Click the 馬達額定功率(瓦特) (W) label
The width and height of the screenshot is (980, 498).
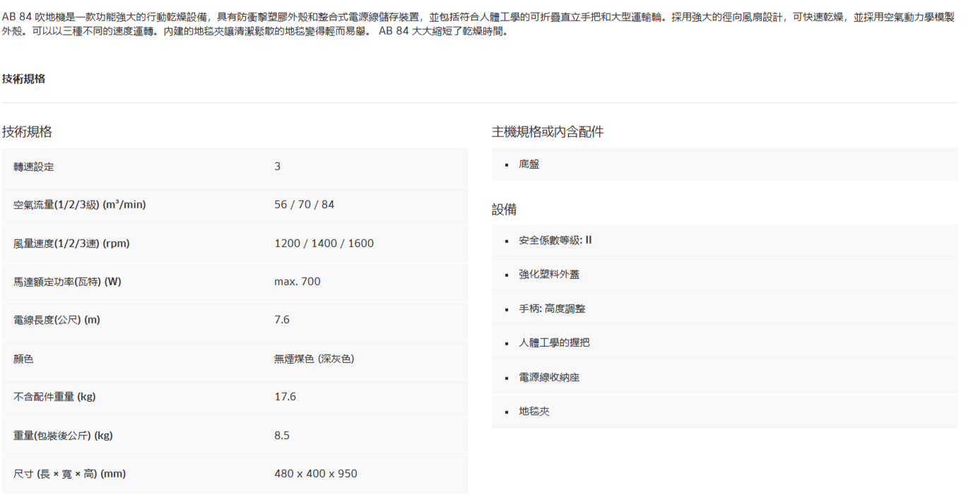click(68, 282)
